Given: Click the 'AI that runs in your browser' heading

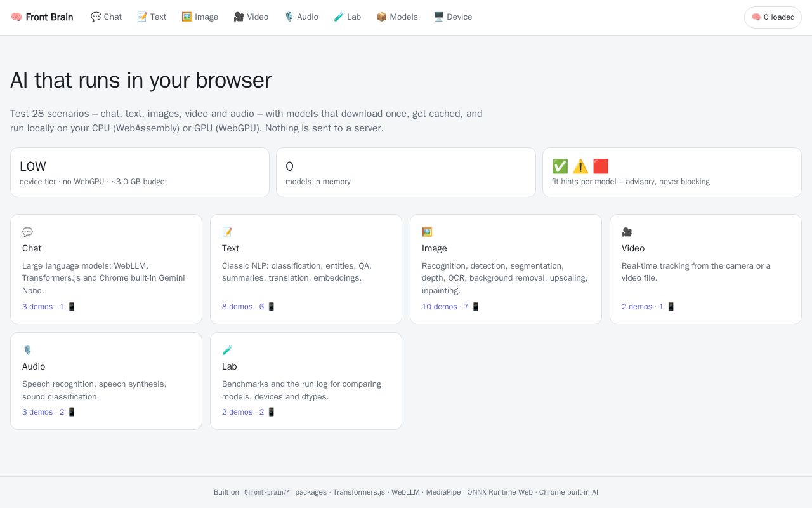Looking at the screenshot, I should (x=141, y=81).
